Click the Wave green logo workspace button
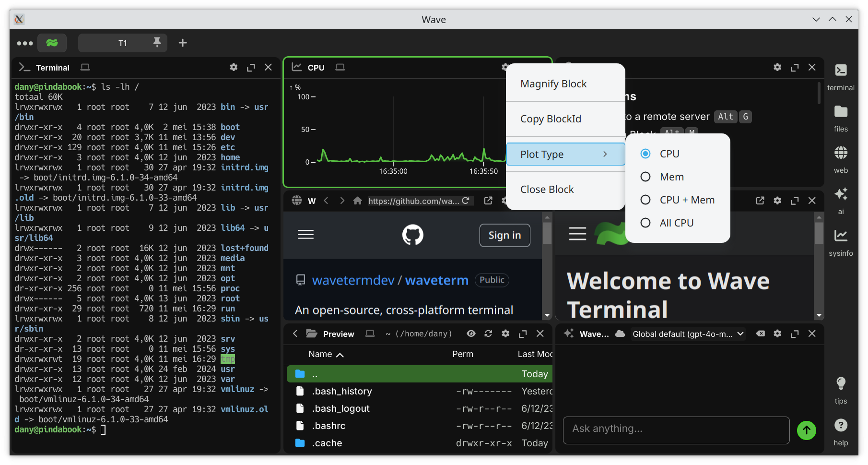Screen dimensions: 868x465 pos(52,43)
